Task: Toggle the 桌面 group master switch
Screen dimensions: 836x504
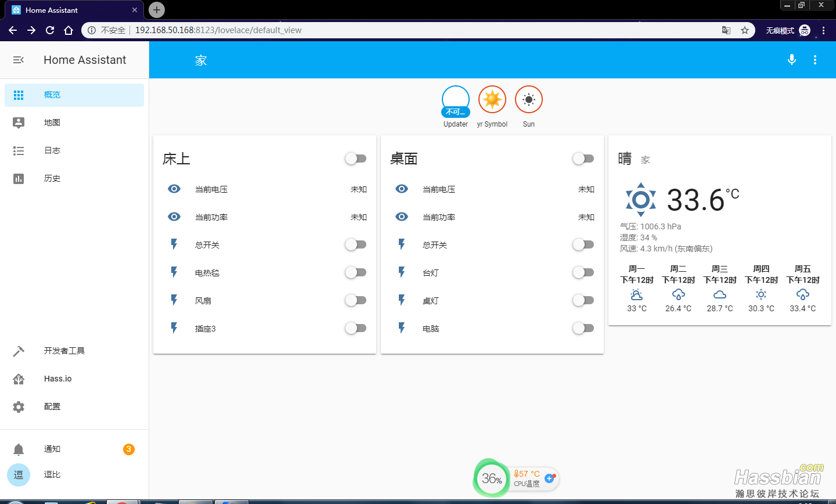Action: 583,159
